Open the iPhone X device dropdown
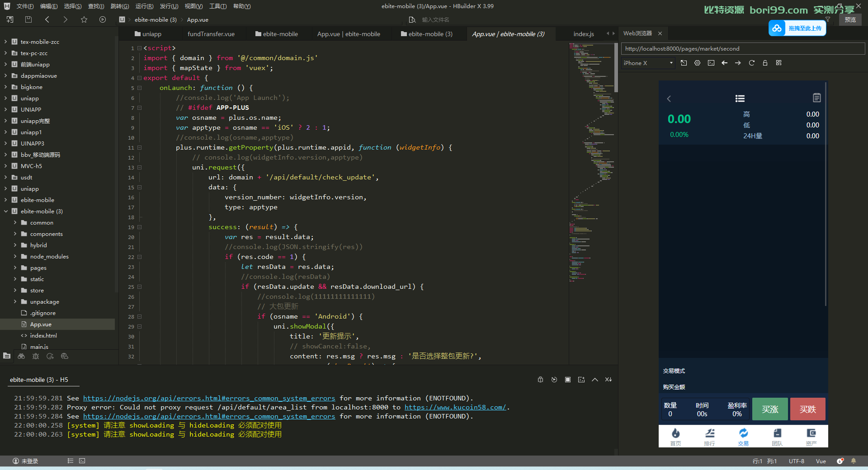 coord(648,63)
